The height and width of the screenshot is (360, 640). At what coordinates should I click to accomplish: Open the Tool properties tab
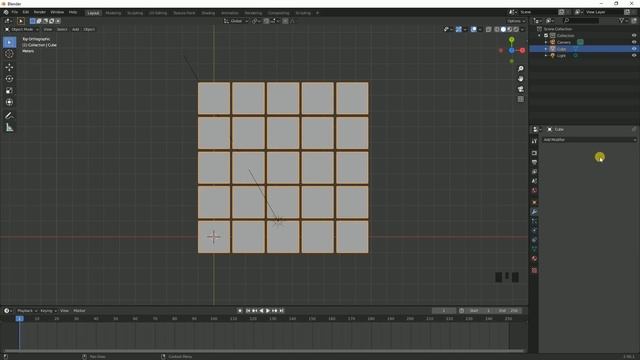point(534,141)
